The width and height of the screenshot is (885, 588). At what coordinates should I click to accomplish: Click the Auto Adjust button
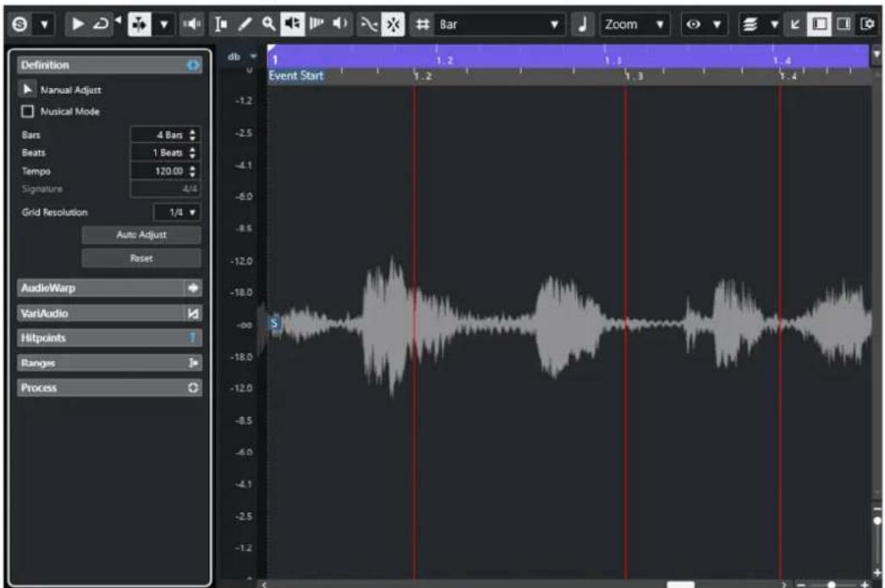[141, 234]
